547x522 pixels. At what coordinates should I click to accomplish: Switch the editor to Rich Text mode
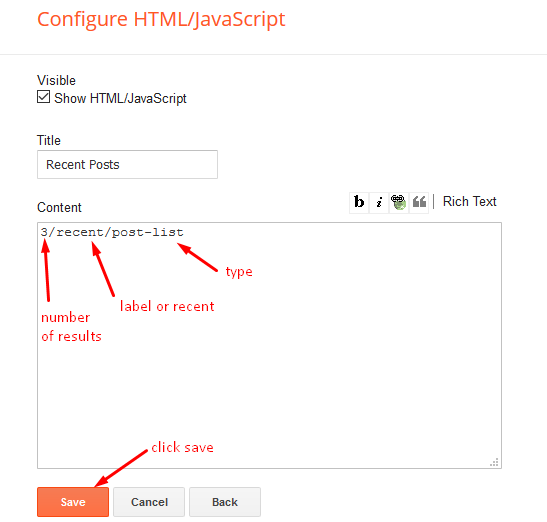[x=469, y=202]
